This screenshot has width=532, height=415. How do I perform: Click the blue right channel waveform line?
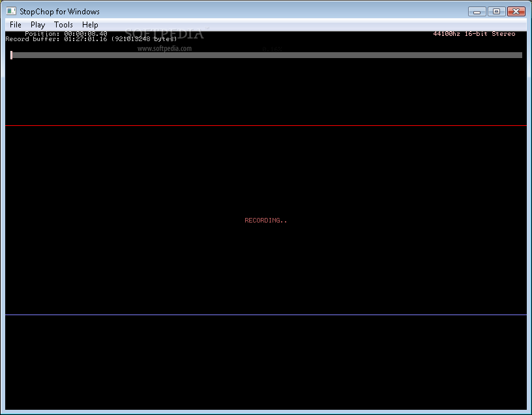pyautogui.click(x=266, y=315)
